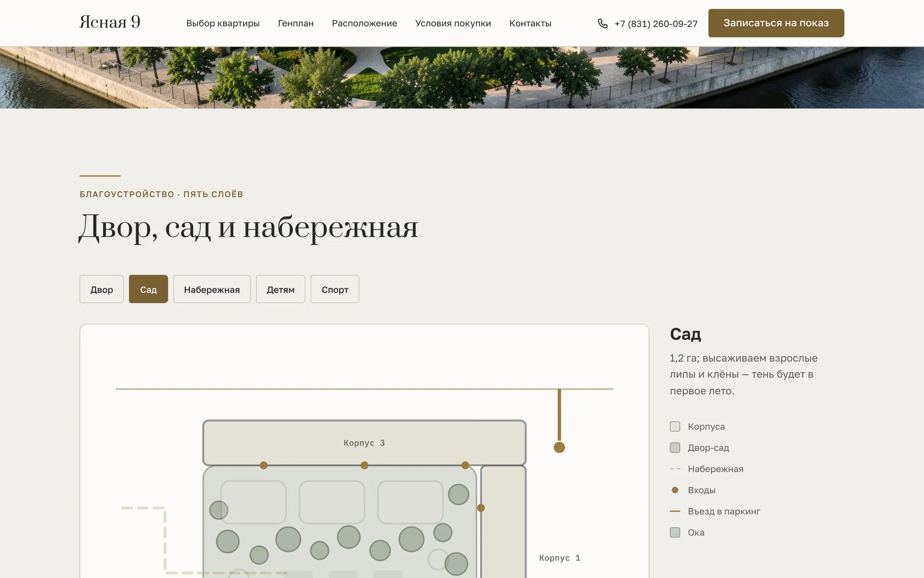Open Условия покупки in the navigation
Image resolution: width=924 pixels, height=578 pixels.
pyautogui.click(x=453, y=24)
